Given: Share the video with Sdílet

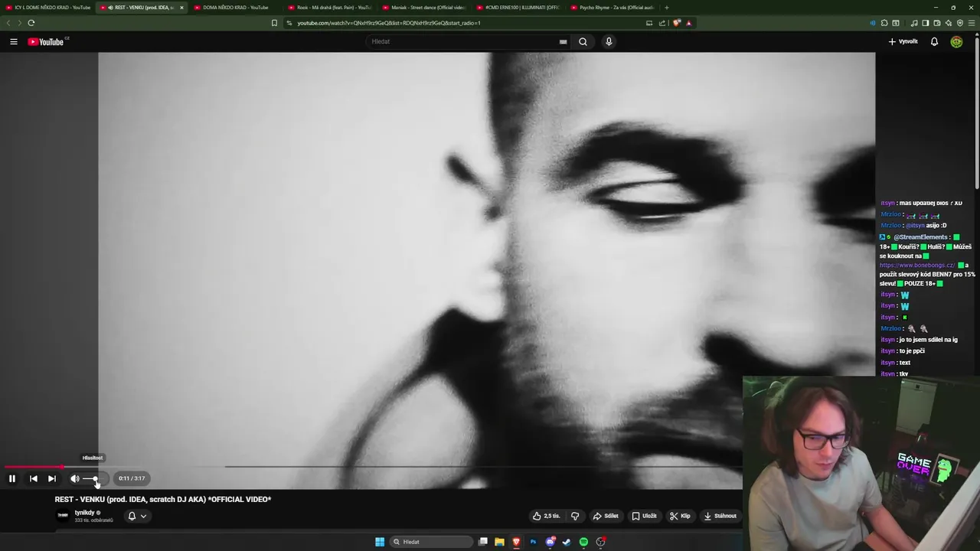Looking at the screenshot, I should pos(606,516).
